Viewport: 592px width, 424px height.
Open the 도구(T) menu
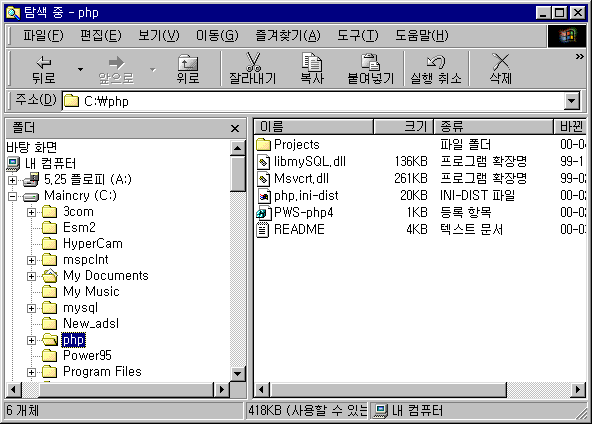click(358, 36)
